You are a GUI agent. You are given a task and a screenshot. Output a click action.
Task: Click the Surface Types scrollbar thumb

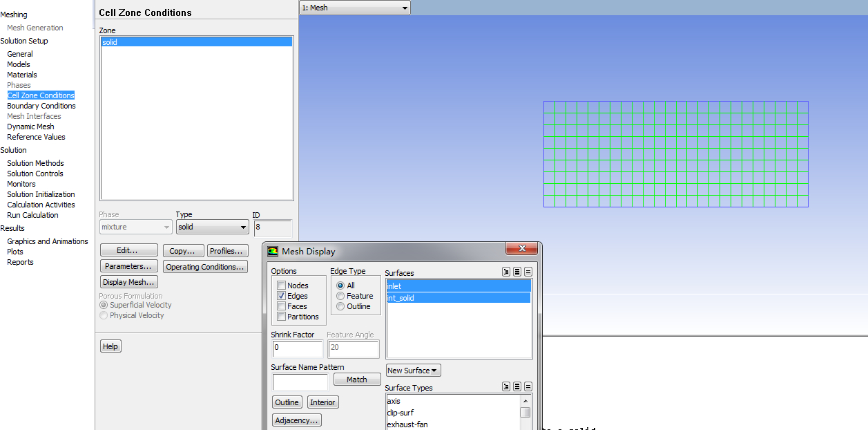(525, 412)
